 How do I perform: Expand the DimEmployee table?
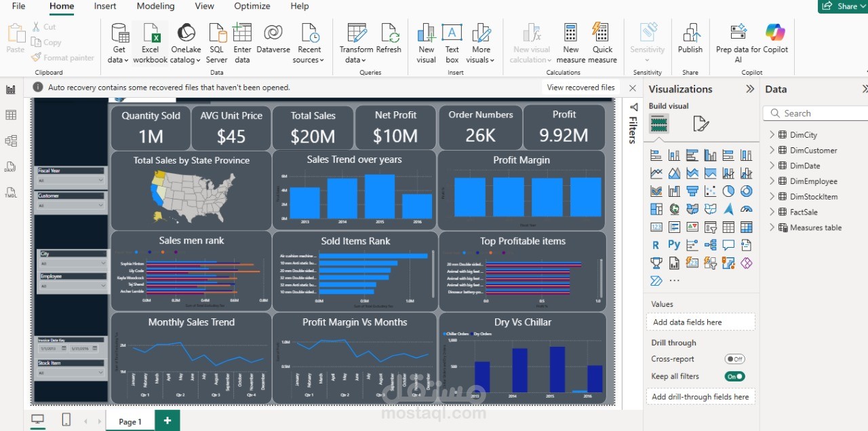coord(772,181)
